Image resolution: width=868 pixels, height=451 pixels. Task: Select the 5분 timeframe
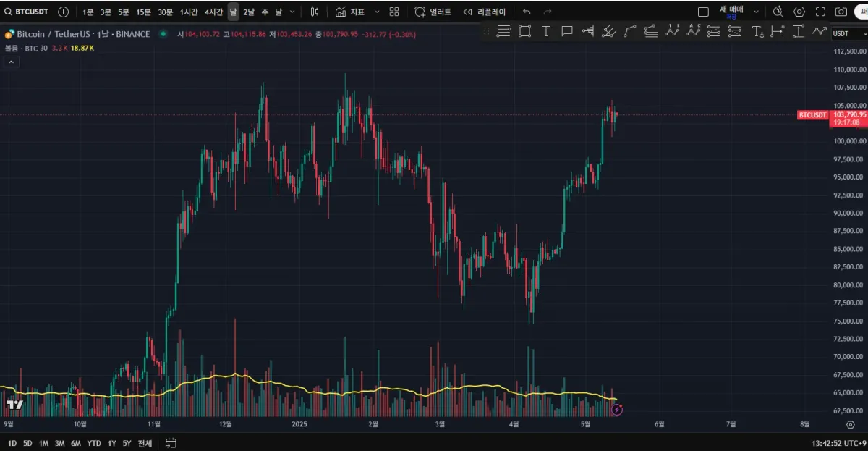point(124,12)
